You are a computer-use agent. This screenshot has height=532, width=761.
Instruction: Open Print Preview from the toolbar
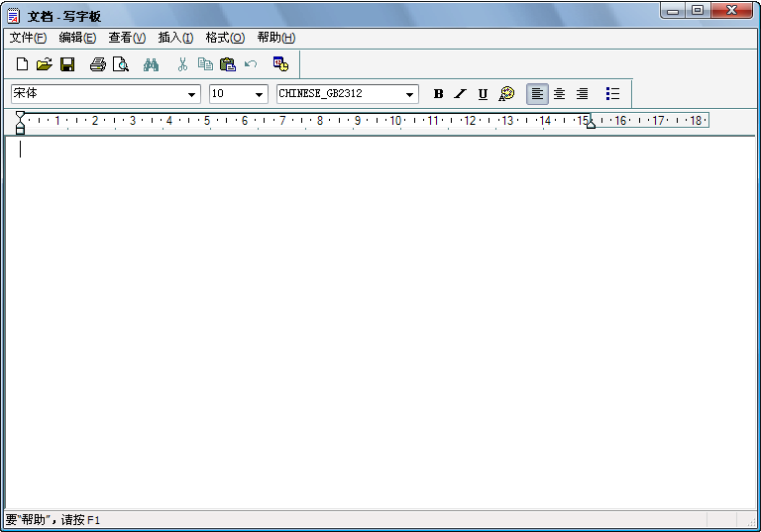[x=120, y=64]
